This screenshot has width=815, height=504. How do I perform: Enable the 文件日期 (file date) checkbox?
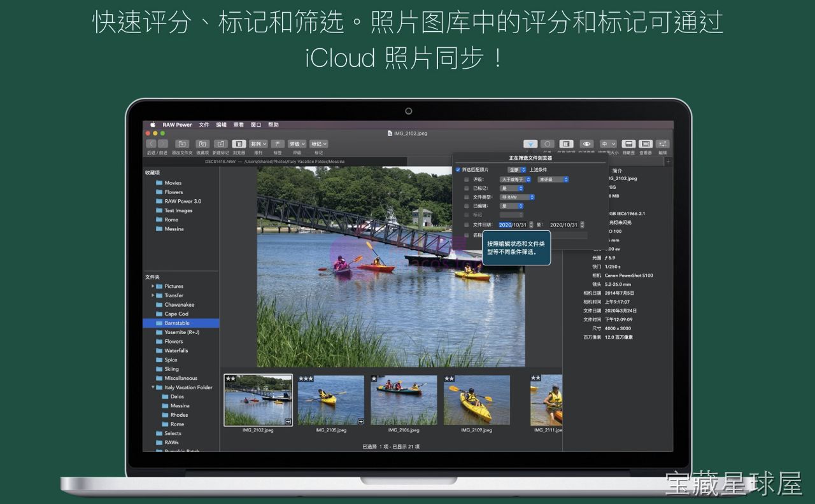tap(467, 225)
